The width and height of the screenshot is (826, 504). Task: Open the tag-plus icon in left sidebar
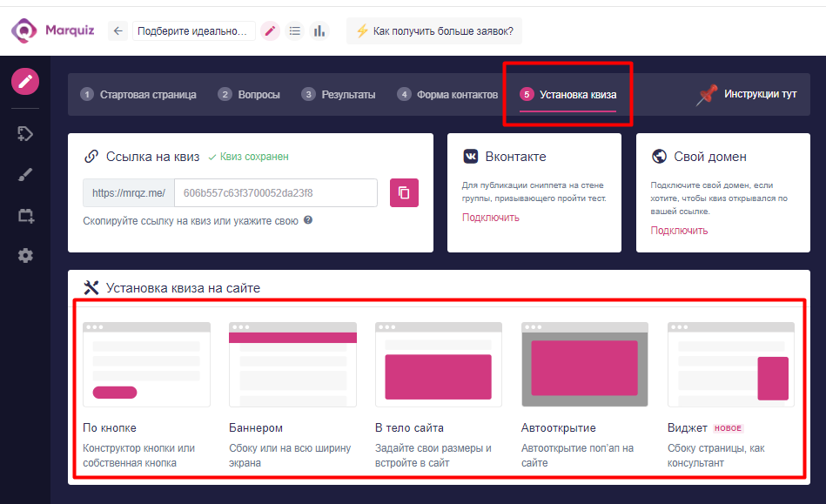[x=25, y=133]
